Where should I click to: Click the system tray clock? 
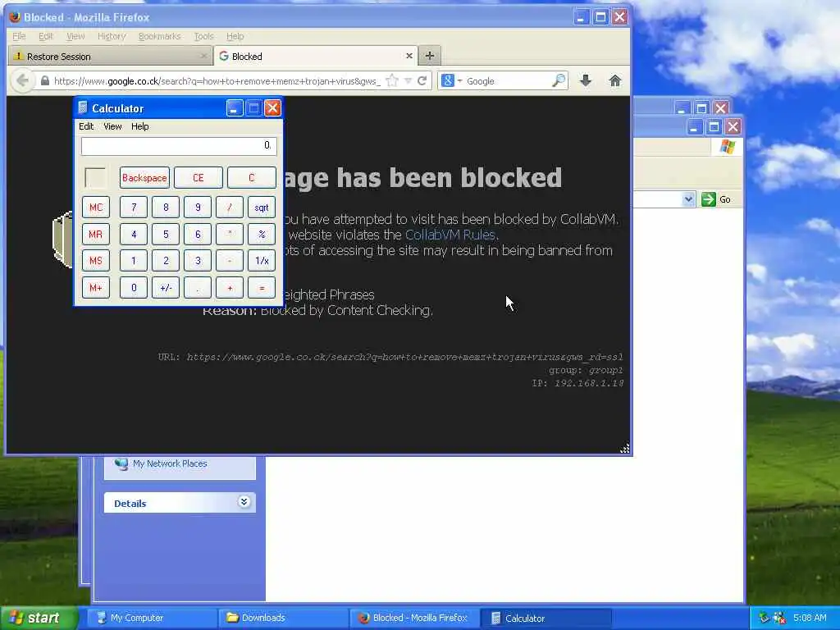[810, 618]
